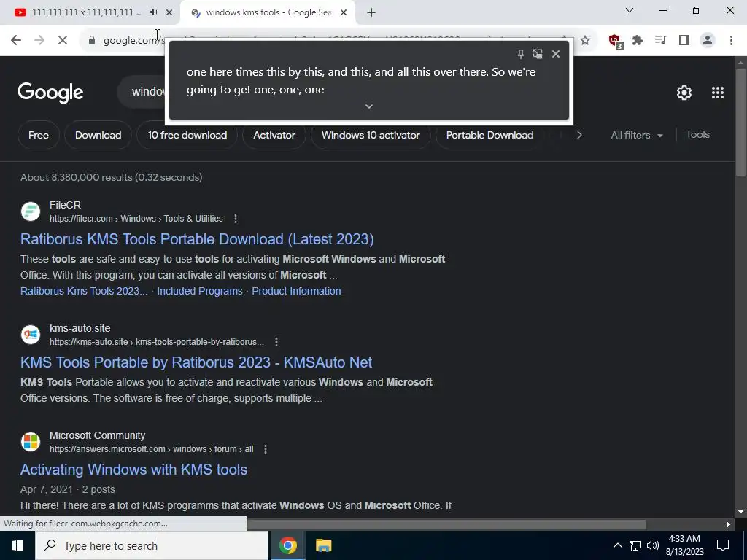The height and width of the screenshot is (560, 747).
Task: Click the Microsoft Community favicon
Action: (x=31, y=442)
